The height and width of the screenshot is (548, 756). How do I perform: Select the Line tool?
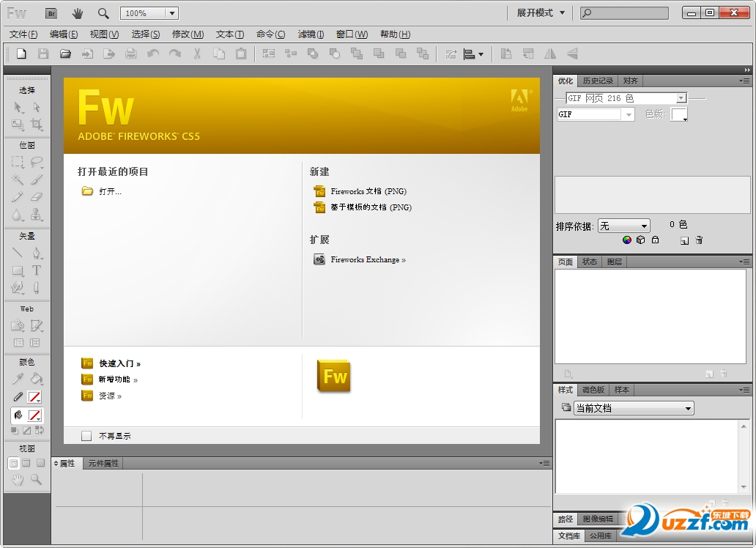click(x=18, y=252)
